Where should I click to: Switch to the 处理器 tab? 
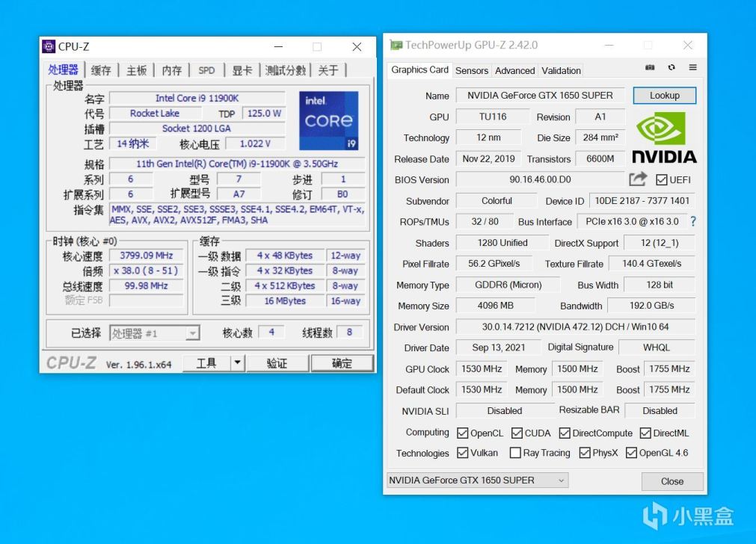point(63,69)
